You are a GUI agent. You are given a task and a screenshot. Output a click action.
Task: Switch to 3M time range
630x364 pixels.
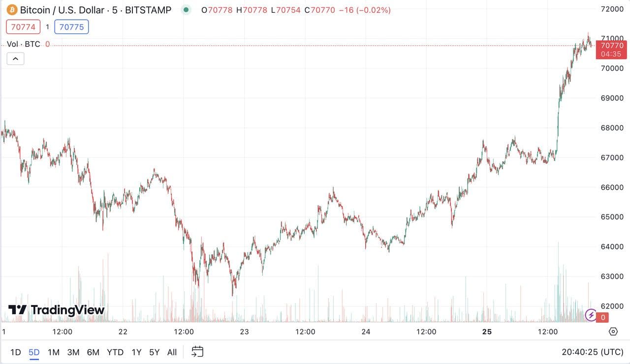pos(73,352)
